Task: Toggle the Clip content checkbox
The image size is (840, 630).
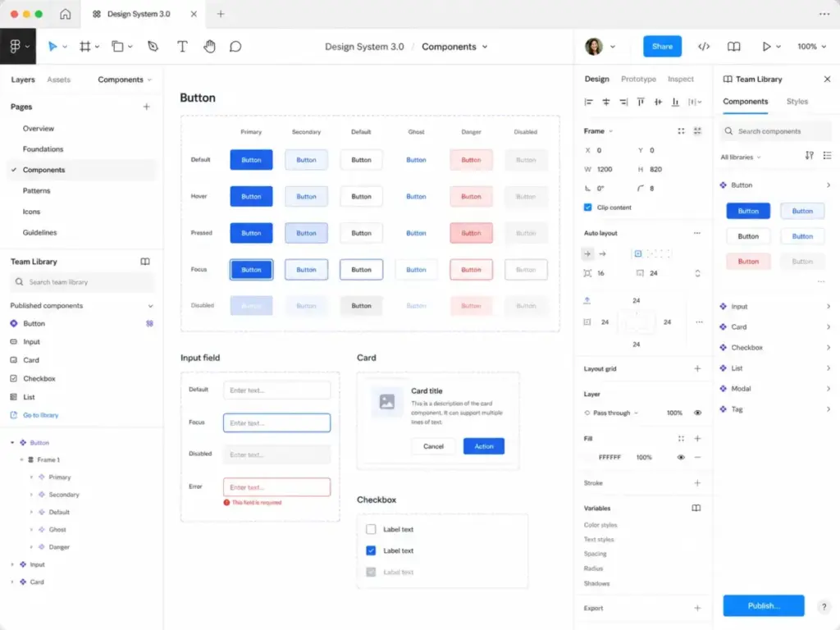Action: (587, 208)
